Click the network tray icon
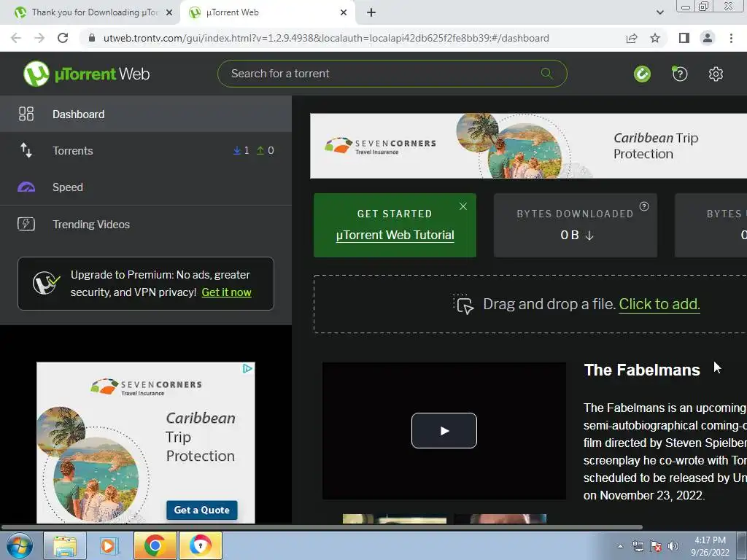Screen dimensions: 747x560 [x=638, y=546]
